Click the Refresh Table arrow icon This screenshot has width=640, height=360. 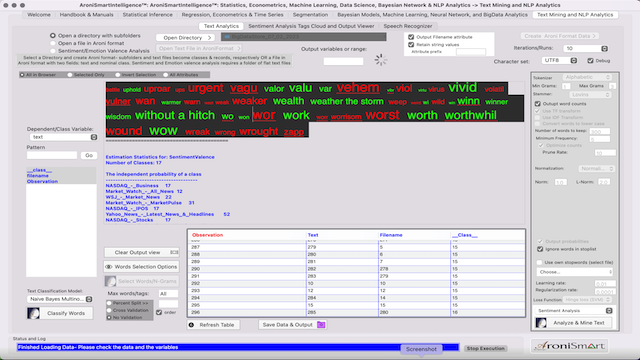[x=191, y=325]
